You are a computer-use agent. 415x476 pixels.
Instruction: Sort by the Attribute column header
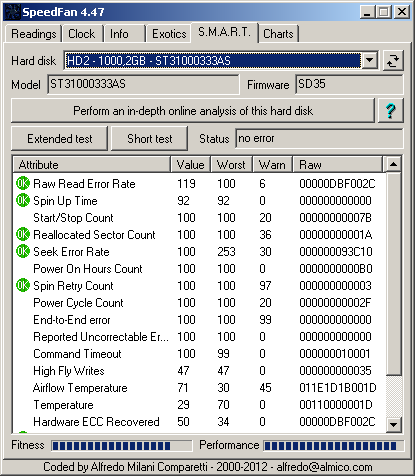92,165
